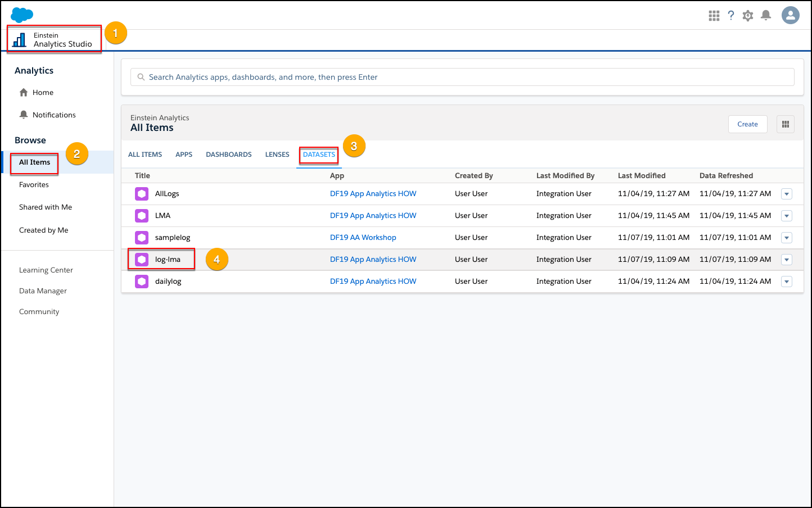Image resolution: width=812 pixels, height=508 pixels.
Task: Open the samplelog dataset title
Action: tap(173, 238)
